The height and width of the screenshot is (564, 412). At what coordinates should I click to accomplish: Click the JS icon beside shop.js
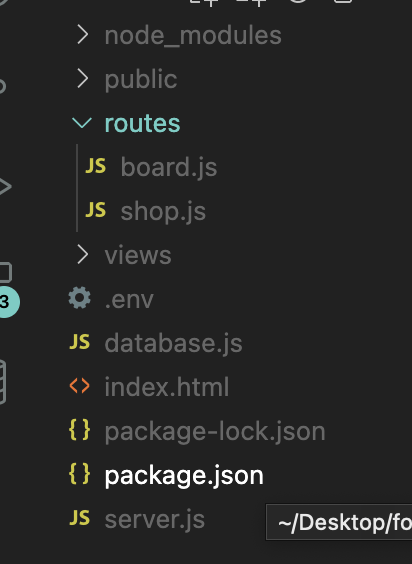pyautogui.click(x=96, y=210)
